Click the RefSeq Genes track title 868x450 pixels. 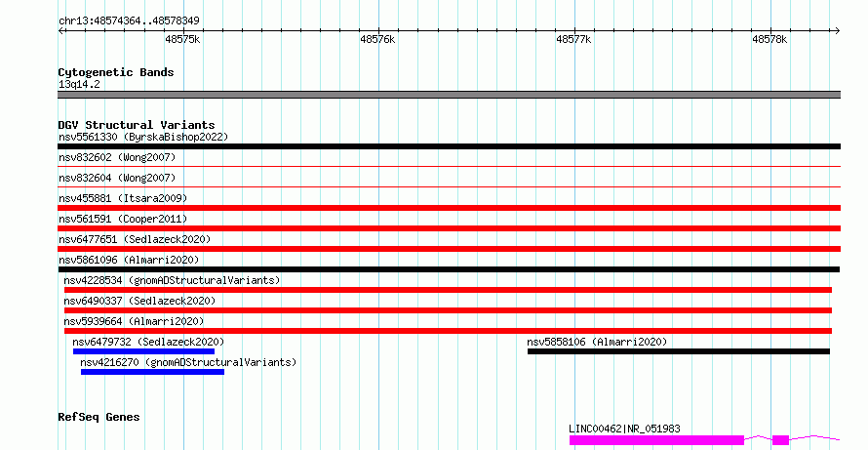[x=99, y=417]
